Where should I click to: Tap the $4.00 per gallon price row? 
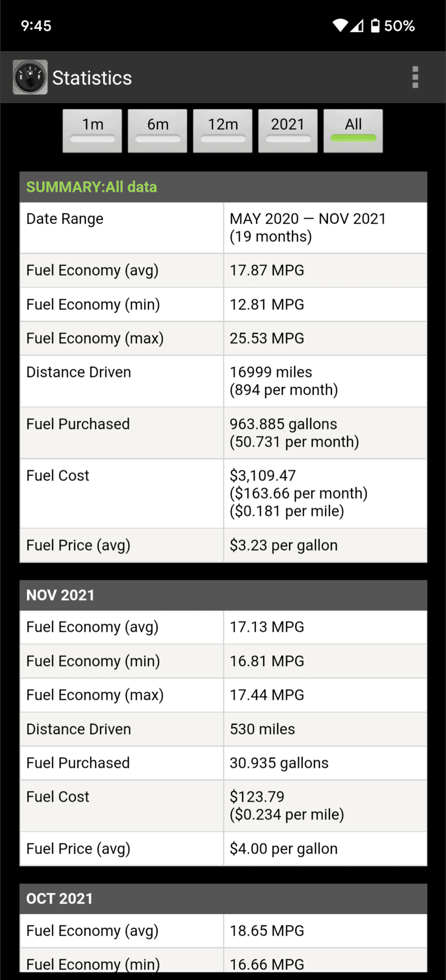pyautogui.click(x=223, y=848)
